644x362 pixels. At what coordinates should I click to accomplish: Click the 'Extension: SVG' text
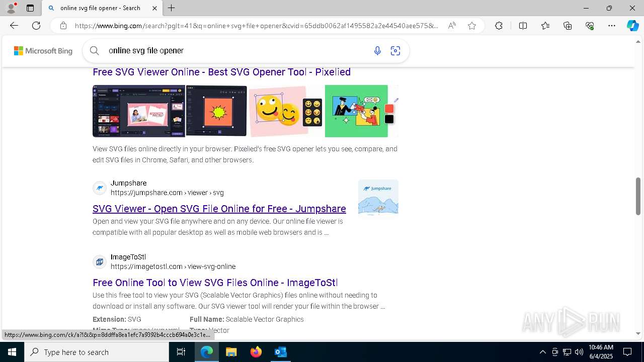tap(117, 319)
